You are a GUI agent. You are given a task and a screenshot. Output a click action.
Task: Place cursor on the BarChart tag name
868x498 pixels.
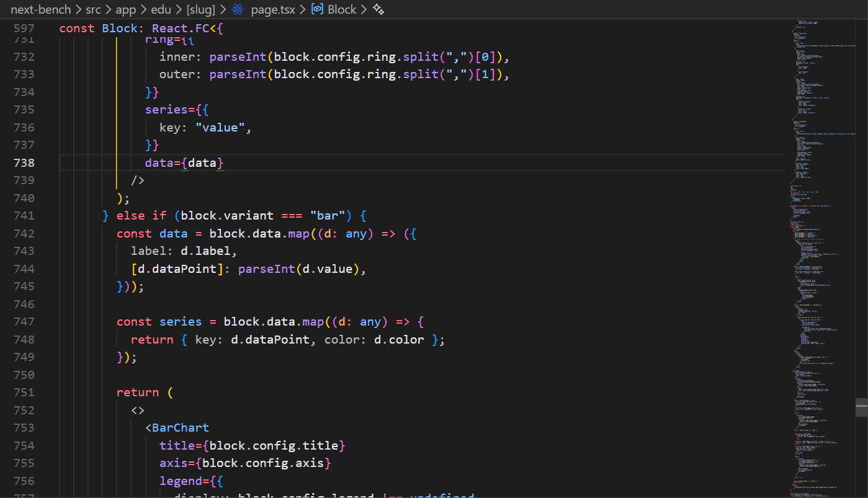click(x=181, y=428)
